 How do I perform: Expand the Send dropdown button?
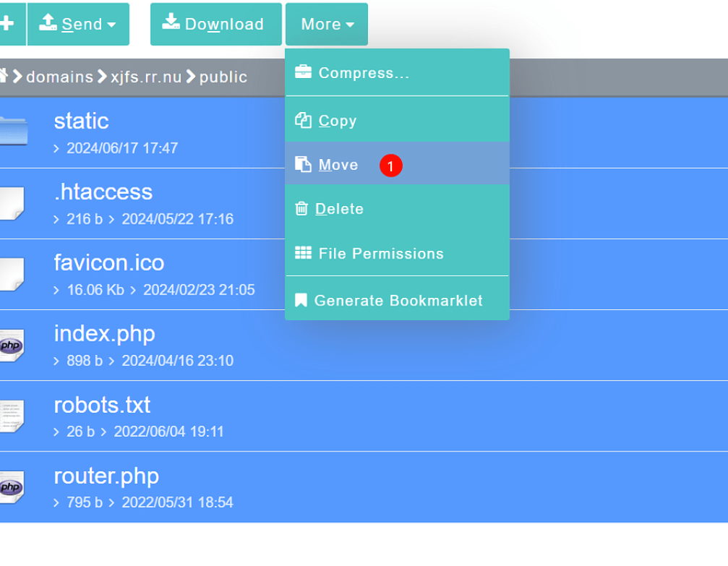pyautogui.click(x=79, y=24)
